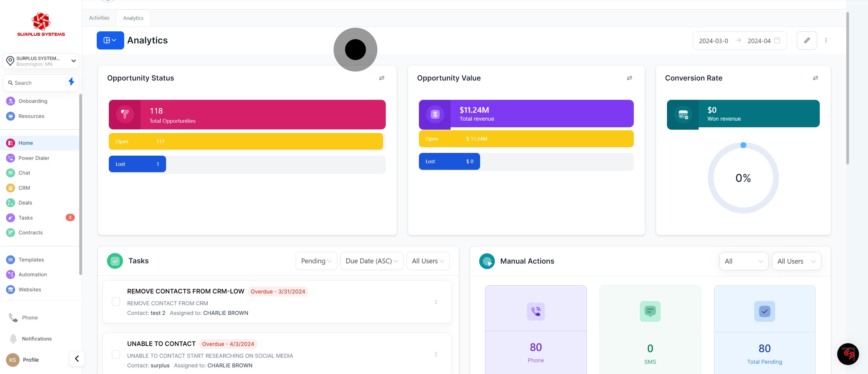Viewport: 868px width, 374px height.
Task: Click the Profile link in the sidebar
Action: coord(31,360)
